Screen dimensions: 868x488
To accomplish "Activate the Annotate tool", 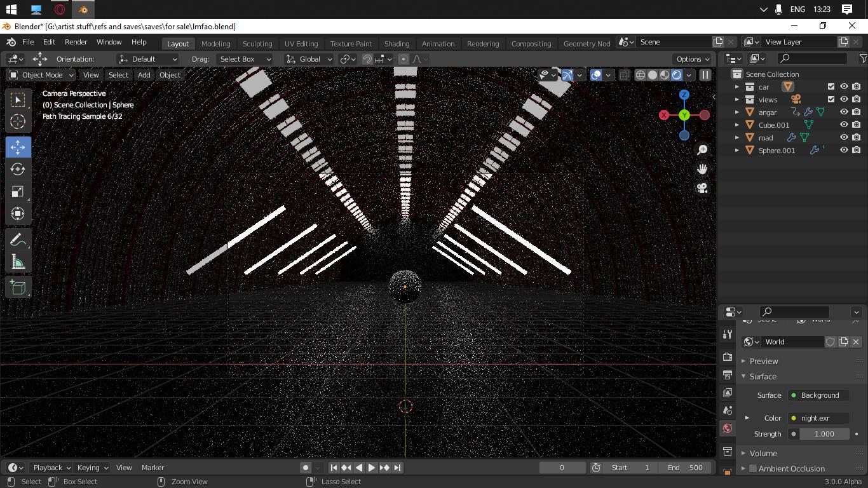I will pyautogui.click(x=18, y=240).
